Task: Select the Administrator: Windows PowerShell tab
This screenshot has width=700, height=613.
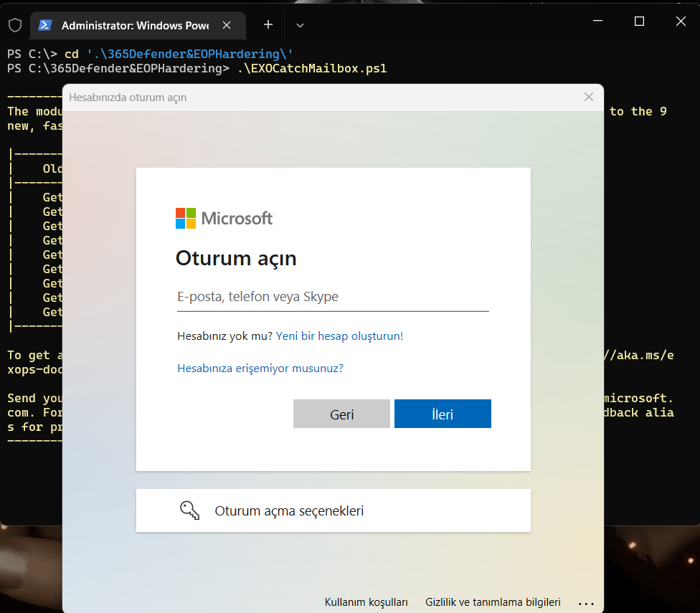Action: [x=138, y=25]
